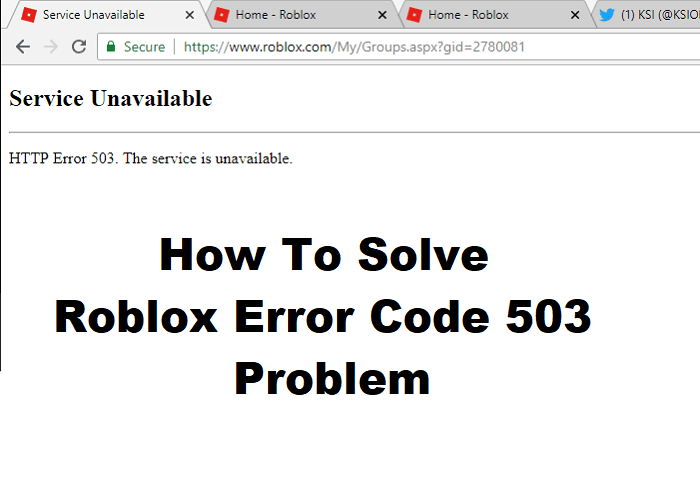Click Roblox favicon on Service Unavailable tab
The width and height of the screenshot is (700, 500).
29,15
